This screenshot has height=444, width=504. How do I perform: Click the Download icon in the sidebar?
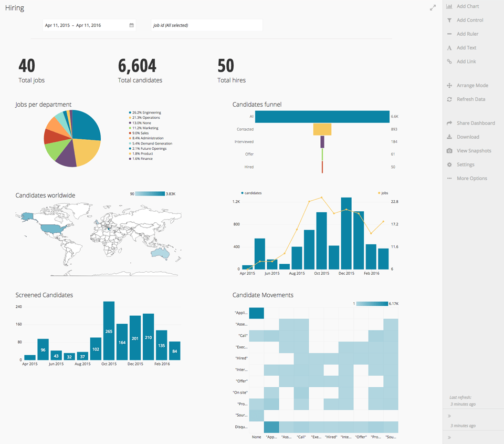[449, 137]
